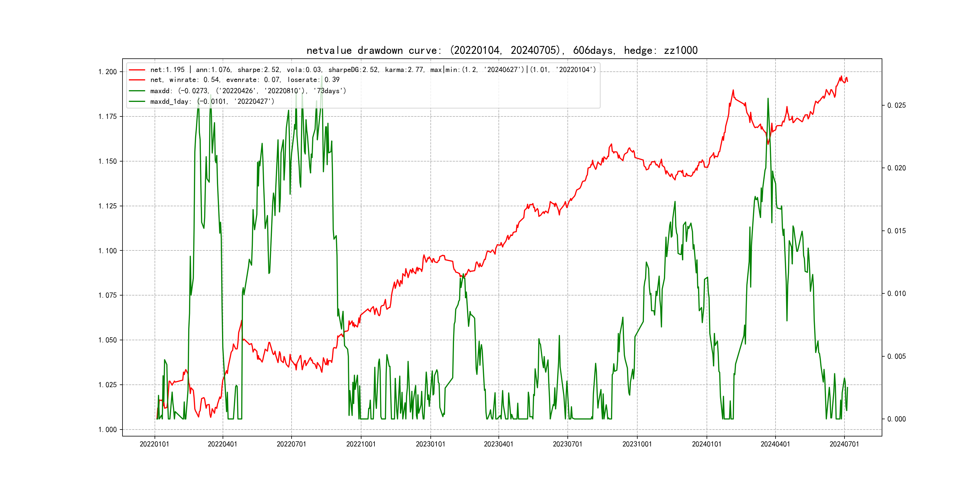980x490 pixels.
Task: Click the green swatch beside maxdd legend entry
Action: pos(137,91)
